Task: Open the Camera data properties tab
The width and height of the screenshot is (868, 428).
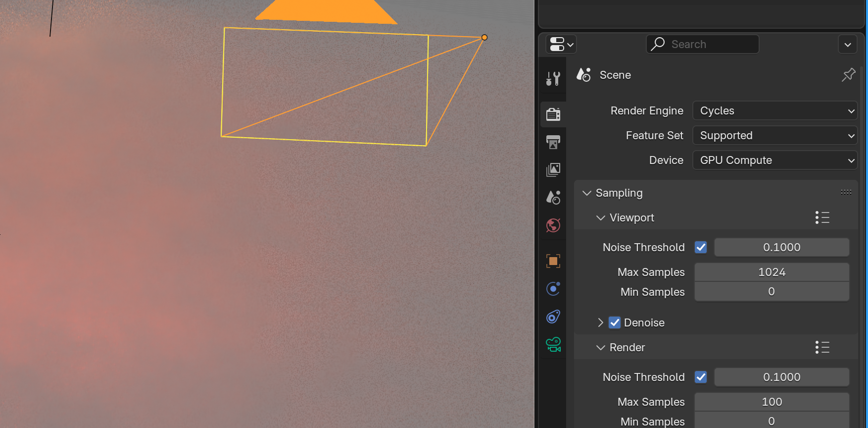Action: click(x=553, y=344)
